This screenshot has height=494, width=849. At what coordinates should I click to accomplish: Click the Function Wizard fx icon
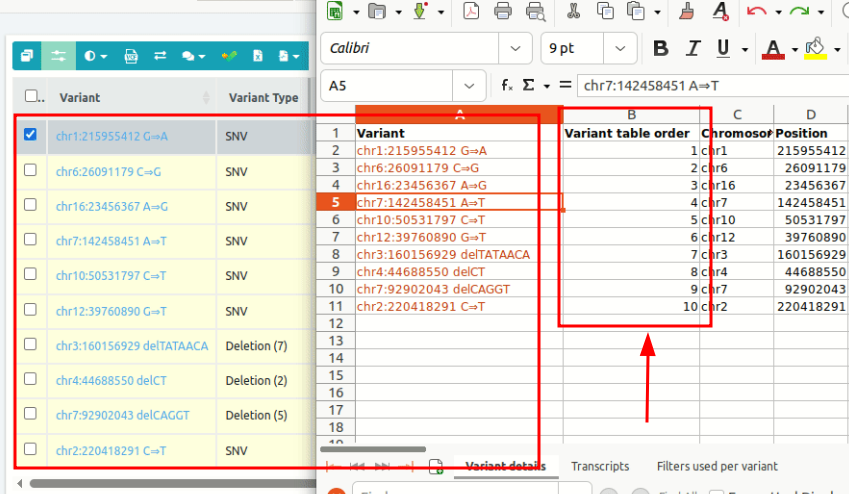click(507, 86)
